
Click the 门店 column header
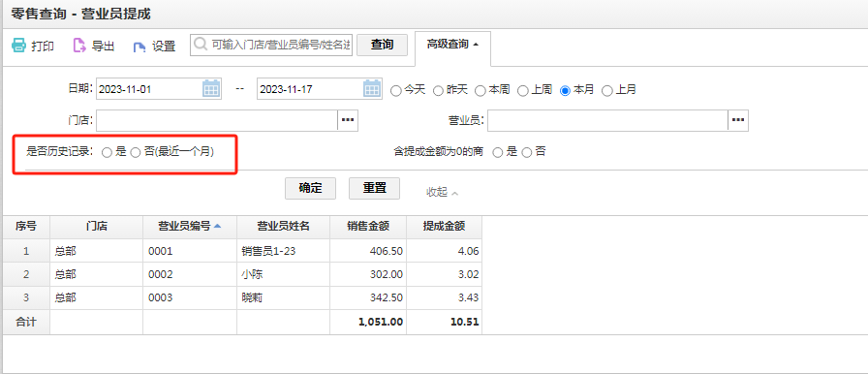(x=96, y=226)
